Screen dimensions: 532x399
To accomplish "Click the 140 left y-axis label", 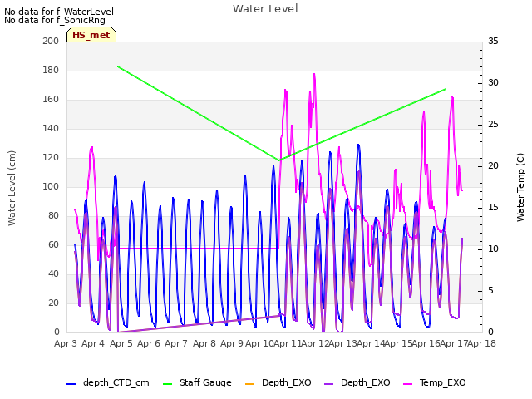I will 51,128.
